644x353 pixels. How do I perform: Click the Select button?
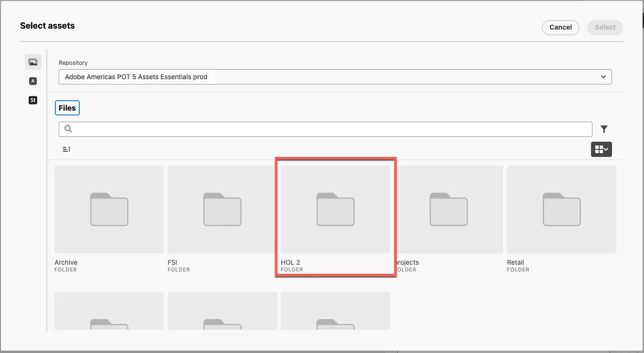pyautogui.click(x=605, y=28)
